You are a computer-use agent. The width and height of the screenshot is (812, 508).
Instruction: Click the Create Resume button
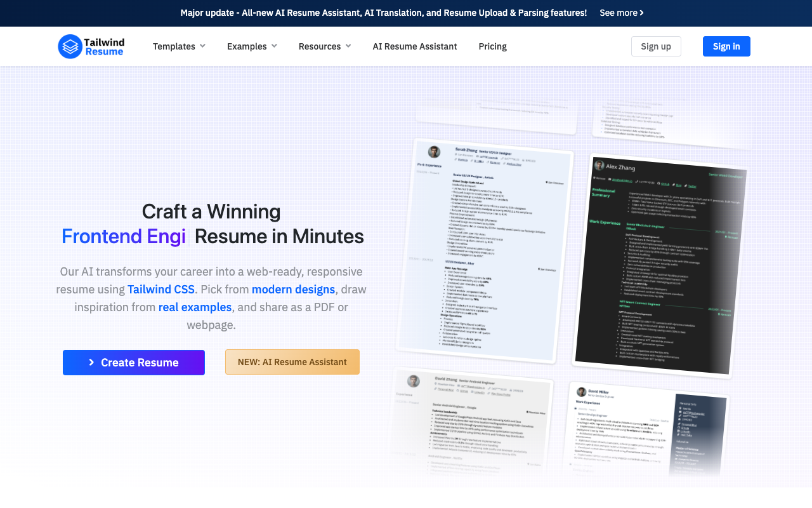click(134, 363)
